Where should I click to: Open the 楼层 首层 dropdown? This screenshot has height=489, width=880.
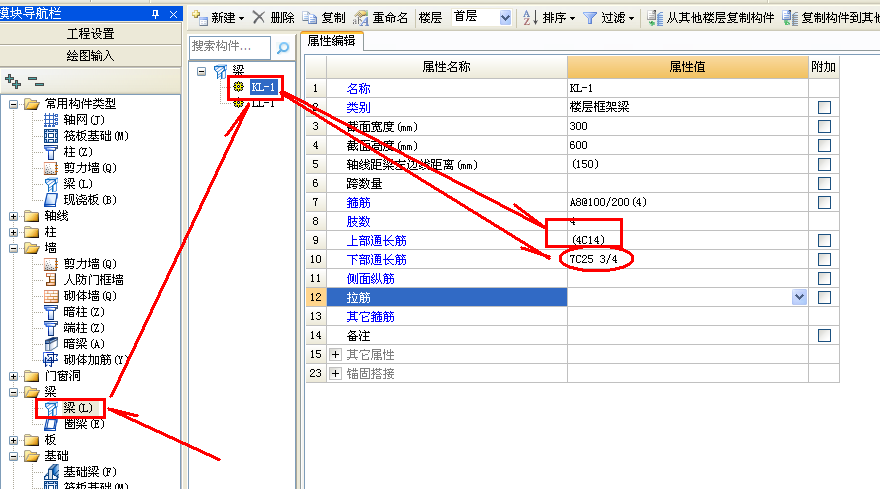505,18
